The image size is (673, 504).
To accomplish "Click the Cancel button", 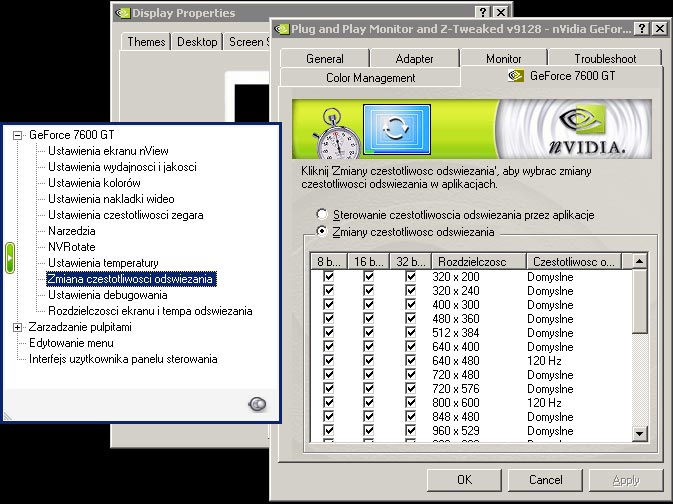I will [x=545, y=480].
